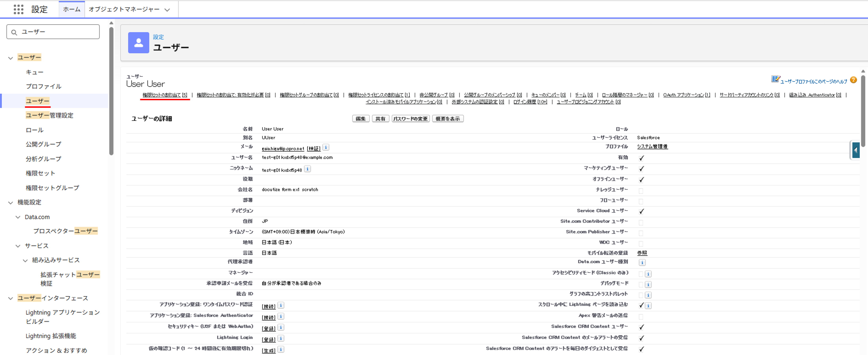
Task: Open the collapsed sidebar arrow handle
Action: (856, 150)
